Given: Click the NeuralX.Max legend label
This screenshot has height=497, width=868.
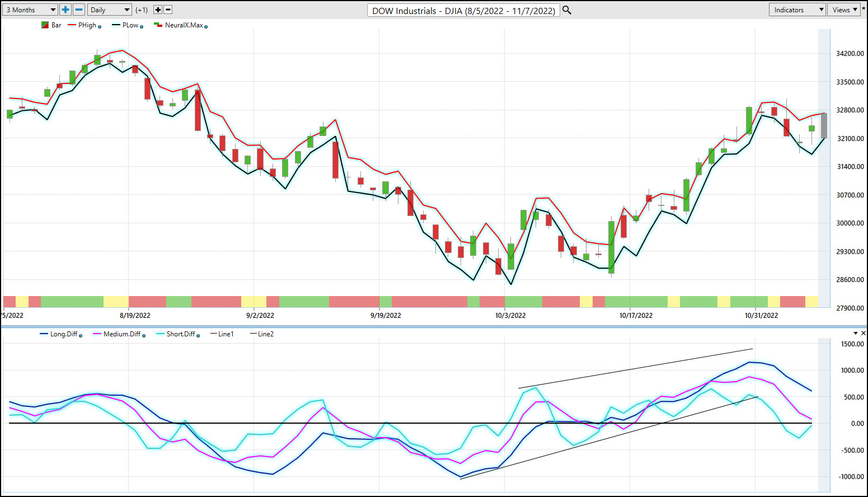Looking at the screenshot, I should pos(184,25).
